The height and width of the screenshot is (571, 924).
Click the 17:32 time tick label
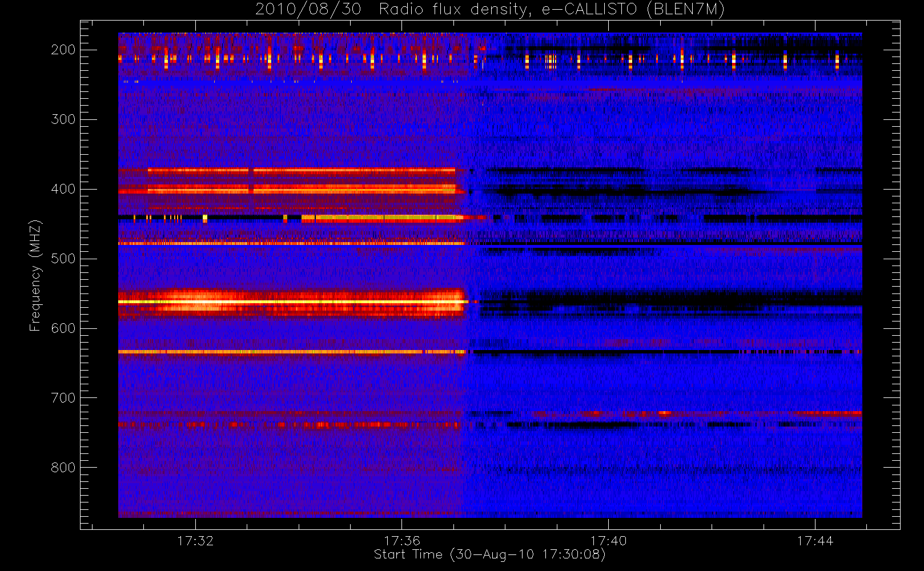pyautogui.click(x=195, y=541)
